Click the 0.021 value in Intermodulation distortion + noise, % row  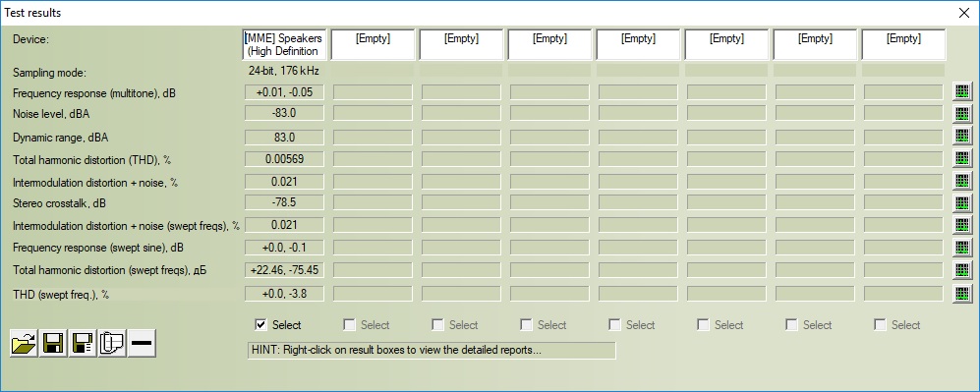284,182
